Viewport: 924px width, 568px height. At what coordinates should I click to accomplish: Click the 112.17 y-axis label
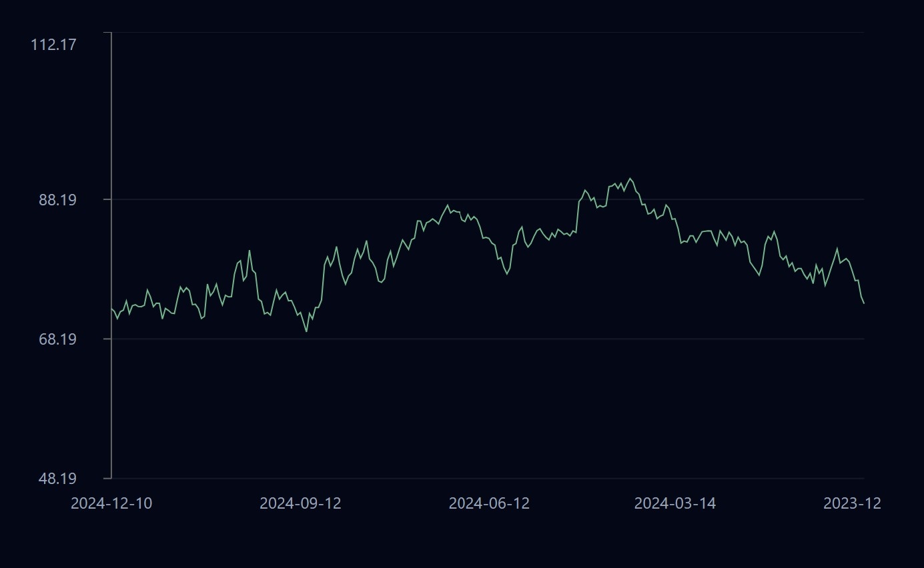point(53,45)
